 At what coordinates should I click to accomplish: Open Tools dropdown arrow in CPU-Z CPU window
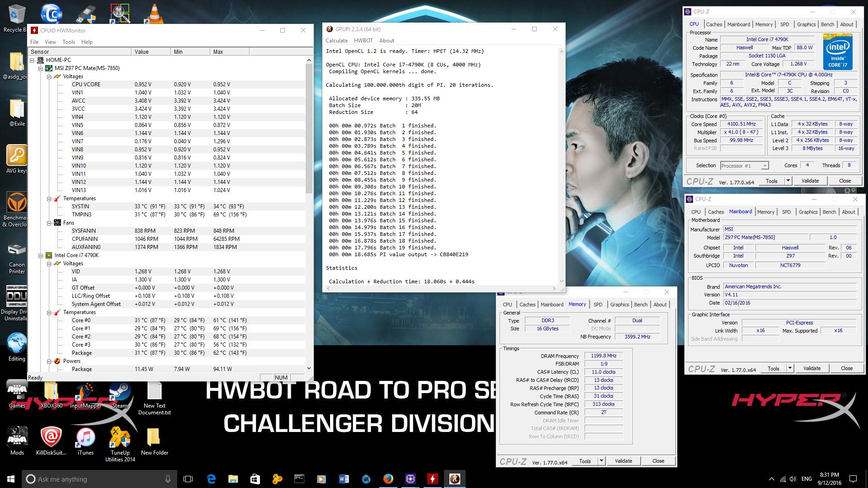coord(788,181)
